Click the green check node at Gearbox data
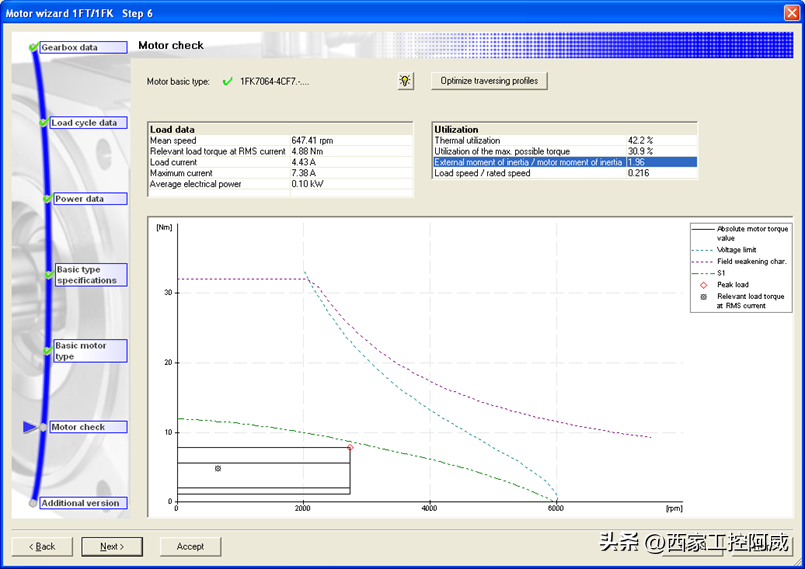The height and width of the screenshot is (569, 805). coord(34,47)
